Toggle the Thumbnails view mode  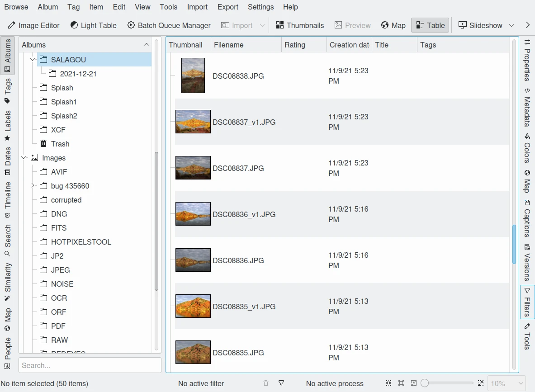[x=300, y=25]
